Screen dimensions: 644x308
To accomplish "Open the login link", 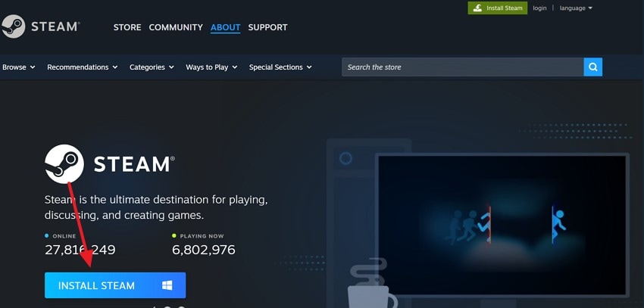I will pyautogui.click(x=539, y=8).
